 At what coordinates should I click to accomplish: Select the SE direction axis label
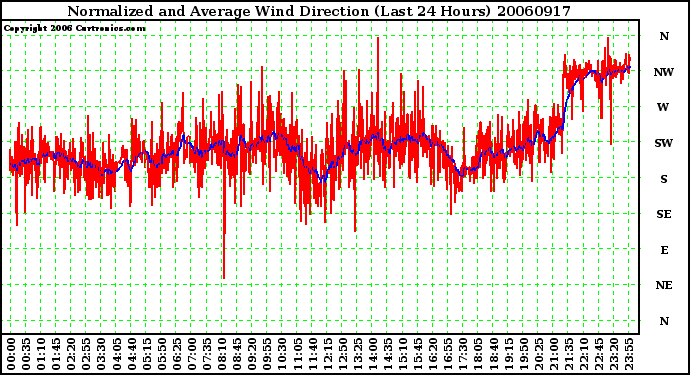click(x=664, y=214)
